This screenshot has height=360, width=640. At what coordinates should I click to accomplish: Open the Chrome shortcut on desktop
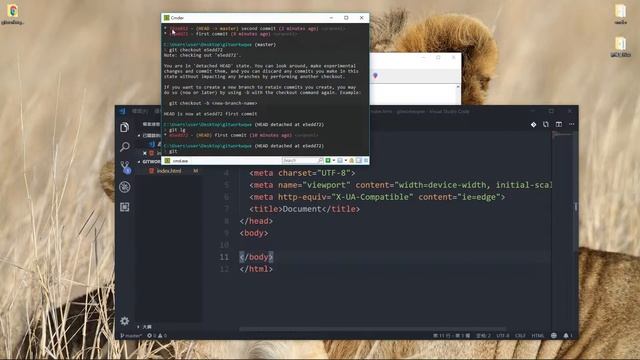click(x=12, y=14)
